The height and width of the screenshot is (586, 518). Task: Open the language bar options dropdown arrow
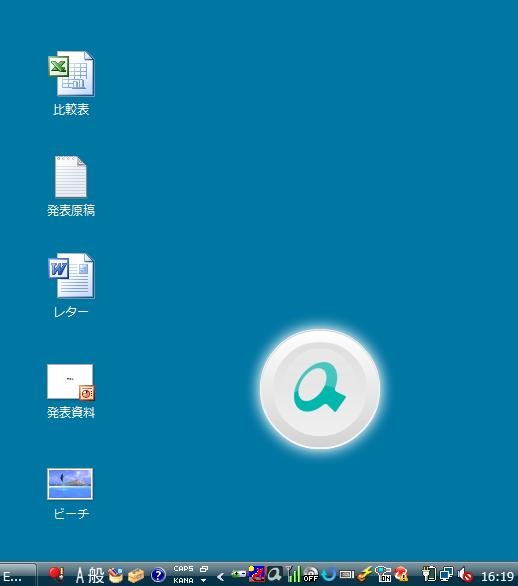point(204,580)
